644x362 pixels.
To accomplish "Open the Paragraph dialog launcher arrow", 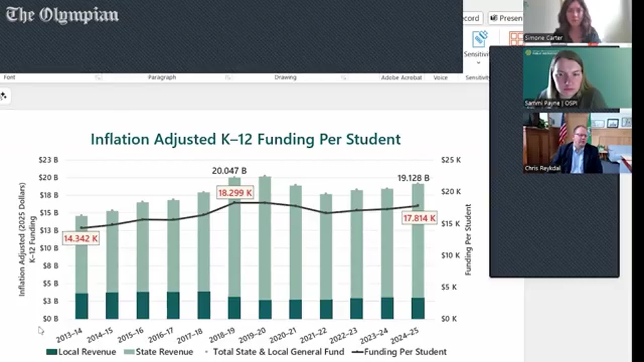I will [228, 78].
